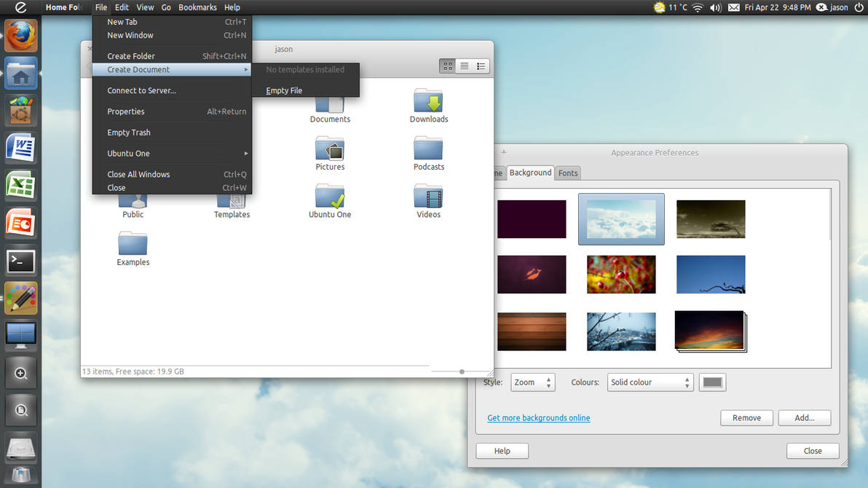Switch to compact view mode
The image size is (868, 488).
[481, 66]
